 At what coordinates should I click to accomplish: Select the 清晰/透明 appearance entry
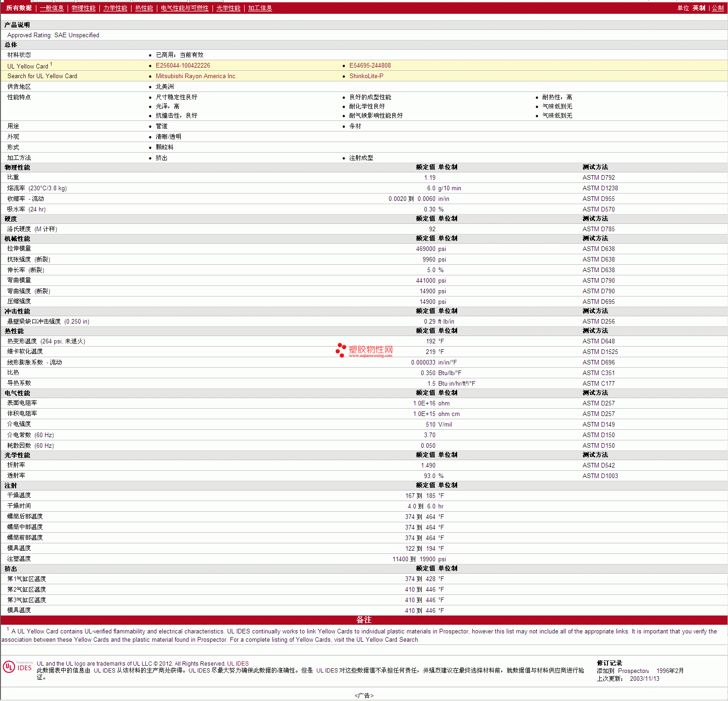168,137
